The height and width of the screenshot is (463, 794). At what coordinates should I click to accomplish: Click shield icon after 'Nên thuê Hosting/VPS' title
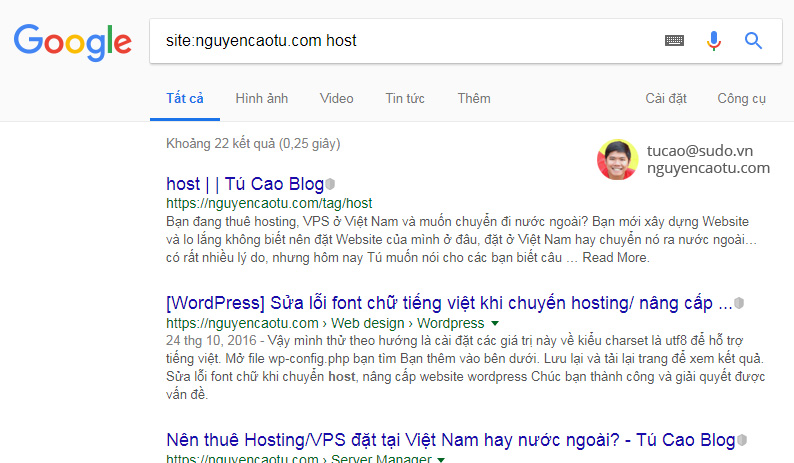coord(742,440)
